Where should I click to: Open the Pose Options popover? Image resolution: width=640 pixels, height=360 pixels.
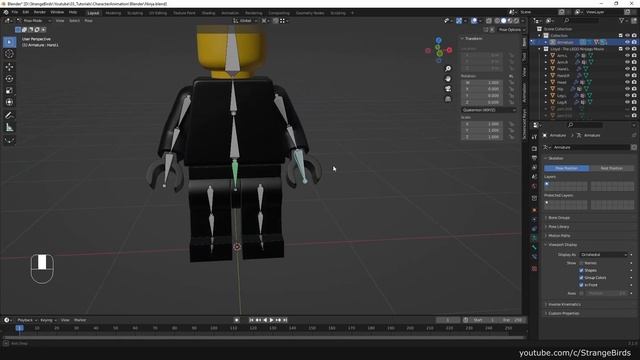tap(510, 29)
